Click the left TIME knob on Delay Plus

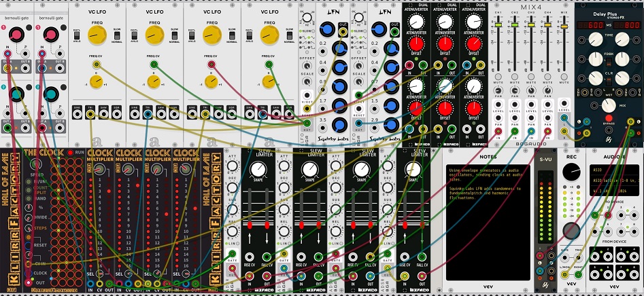[596, 40]
